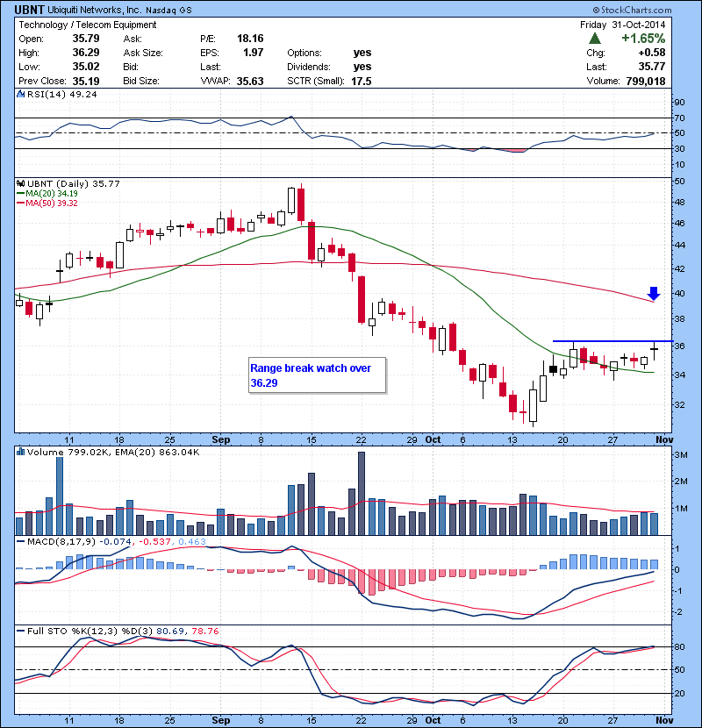The width and height of the screenshot is (702, 728).
Task: Click the UBNT (Daily) 35.77 chart label
Action: (74, 184)
